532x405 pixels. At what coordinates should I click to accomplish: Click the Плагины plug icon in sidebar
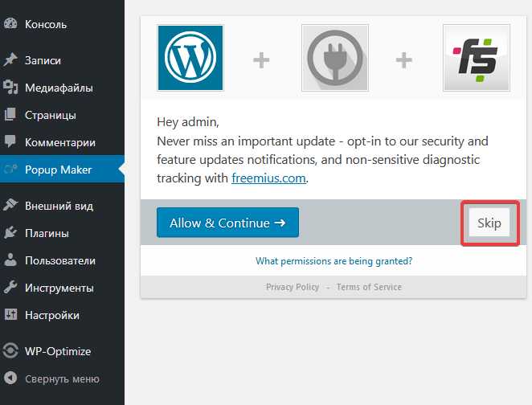pyautogui.click(x=10, y=233)
